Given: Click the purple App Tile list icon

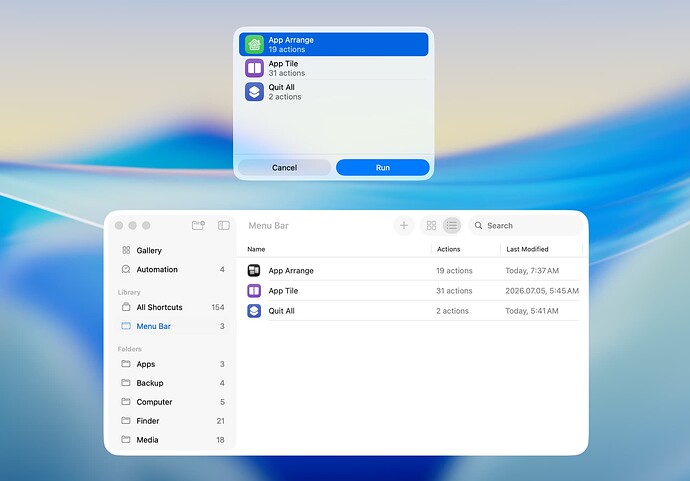Looking at the screenshot, I should click(254, 290).
